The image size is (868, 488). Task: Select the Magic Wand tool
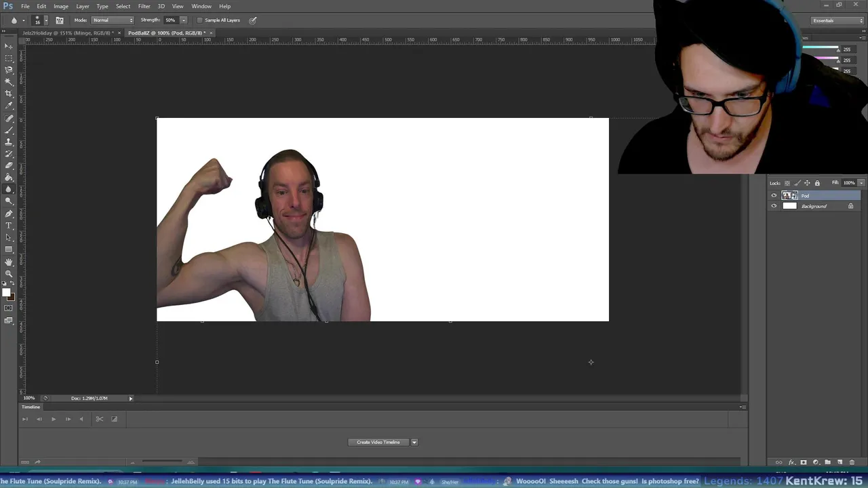click(9, 81)
